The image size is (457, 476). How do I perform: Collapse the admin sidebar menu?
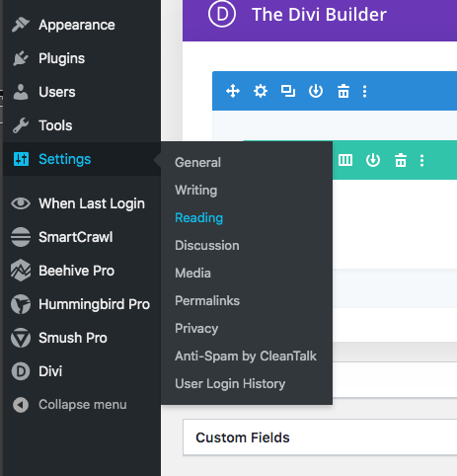69,405
